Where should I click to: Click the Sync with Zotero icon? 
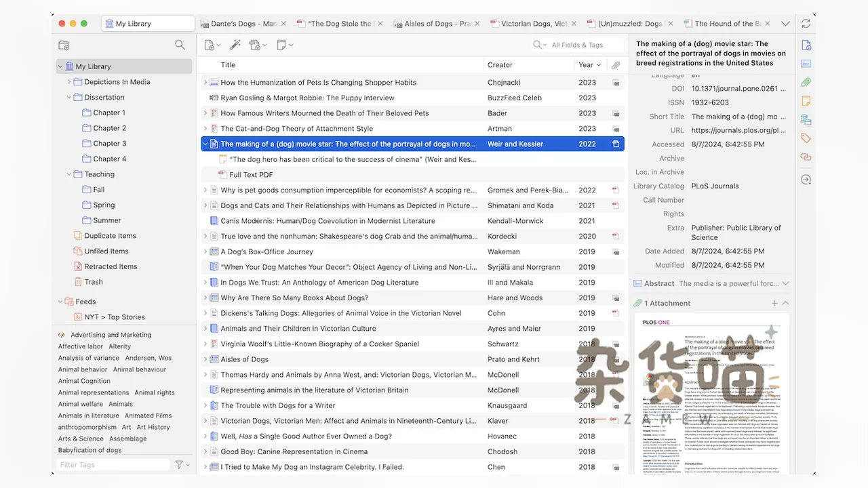click(x=806, y=23)
